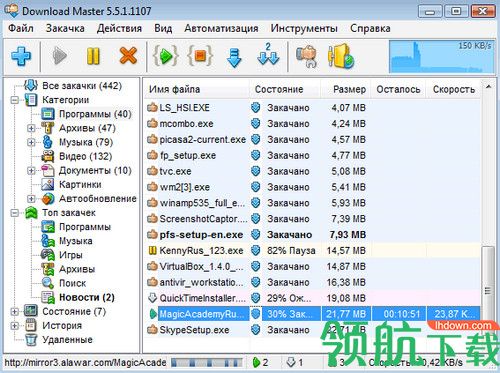Sort by the Размер column header
The image size is (500, 373).
tap(345, 89)
